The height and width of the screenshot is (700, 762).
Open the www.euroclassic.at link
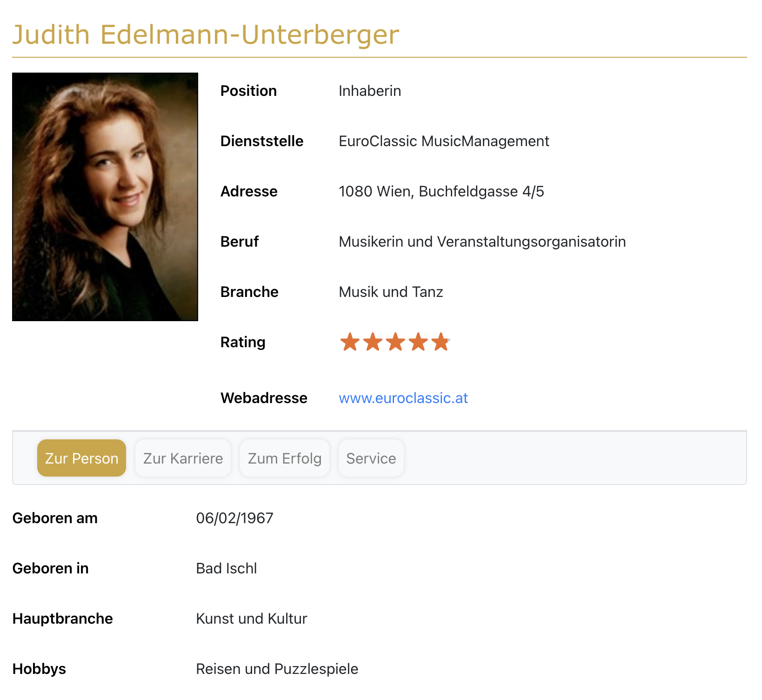tap(403, 398)
